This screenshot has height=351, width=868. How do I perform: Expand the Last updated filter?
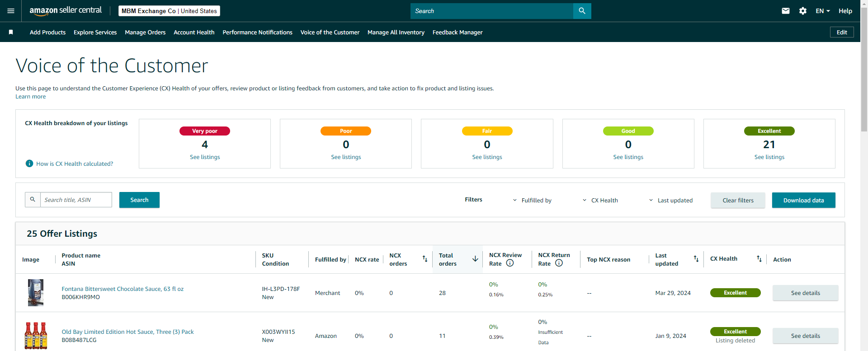(670, 200)
